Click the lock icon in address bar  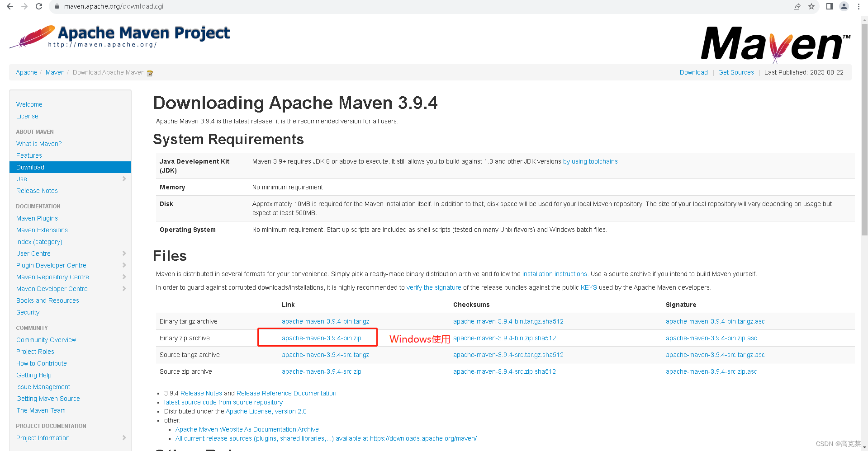click(x=57, y=6)
